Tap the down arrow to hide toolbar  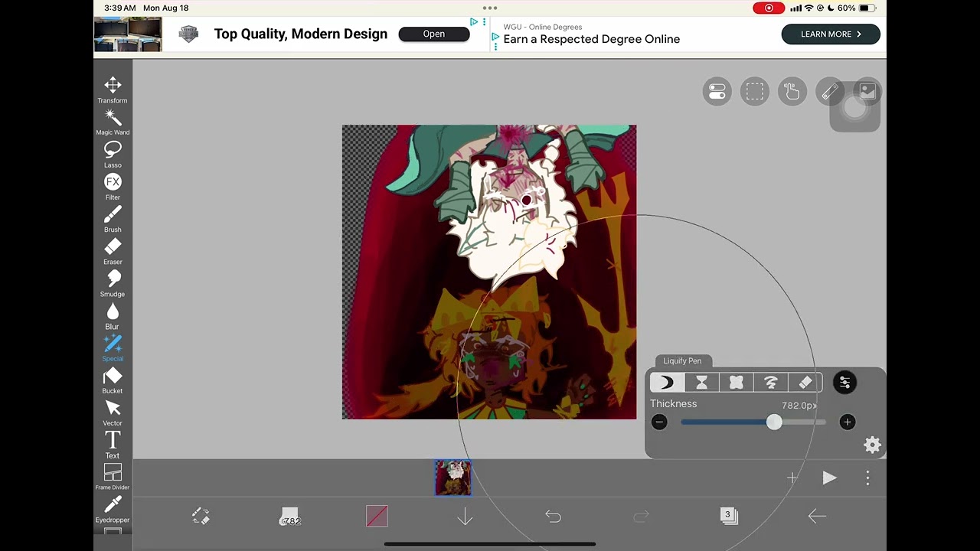click(465, 517)
